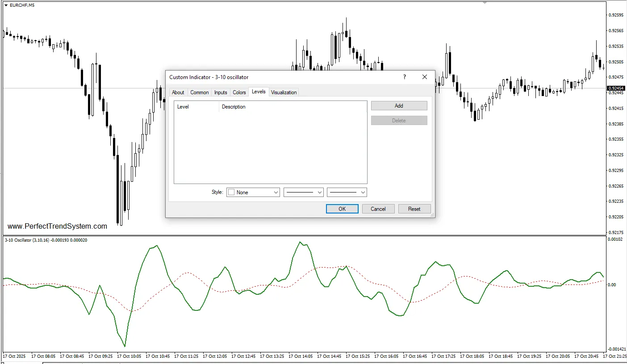Expand the line width dropdown
This screenshot has width=627, height=364.
click(347, 192)
